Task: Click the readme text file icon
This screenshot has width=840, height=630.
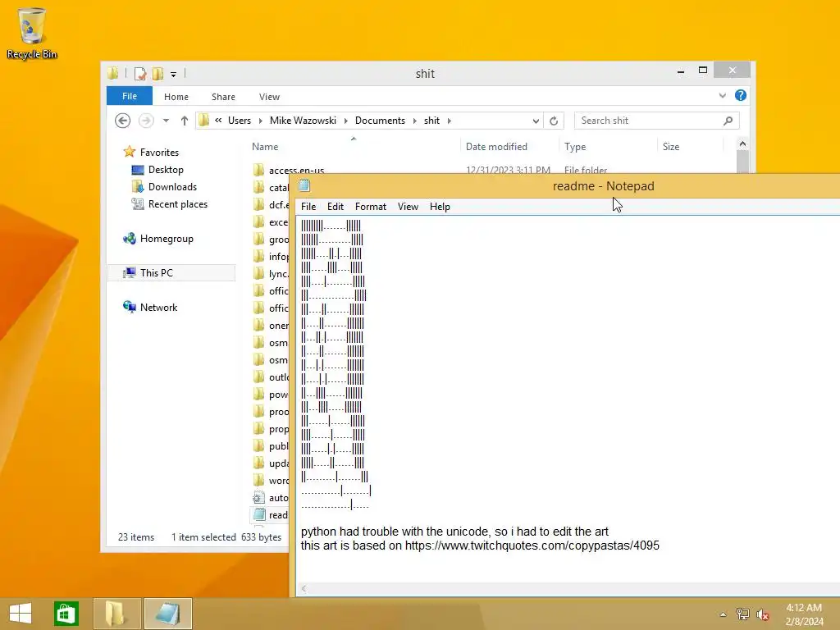Action: pyautogui.click(x=259, y=515)
